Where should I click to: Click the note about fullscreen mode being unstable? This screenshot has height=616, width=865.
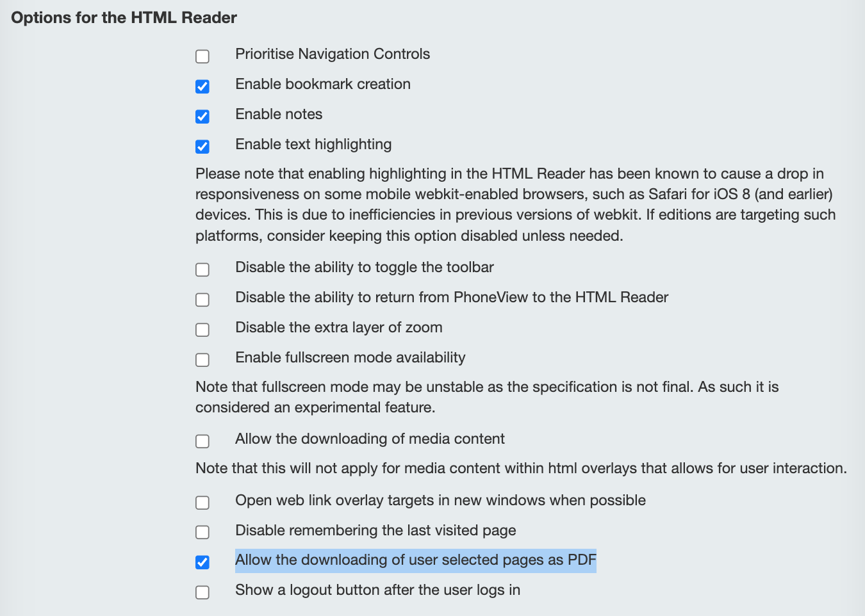click(x=487, y=397)
